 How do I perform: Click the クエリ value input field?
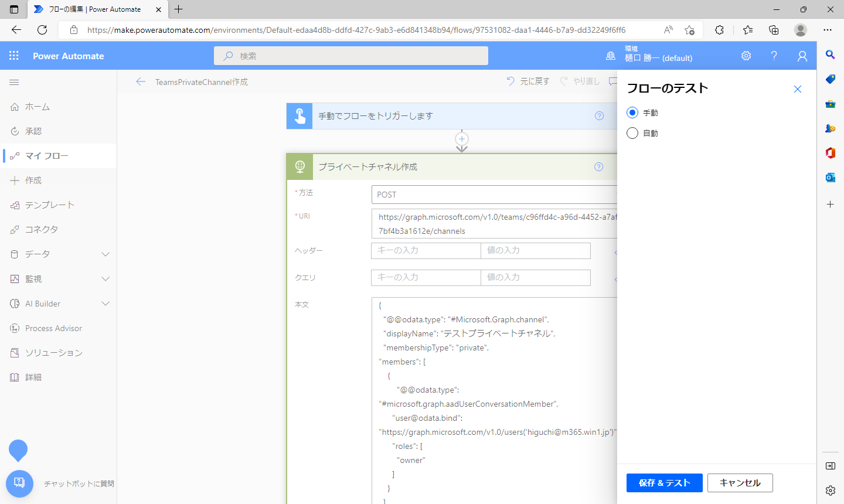coord(536,278)
